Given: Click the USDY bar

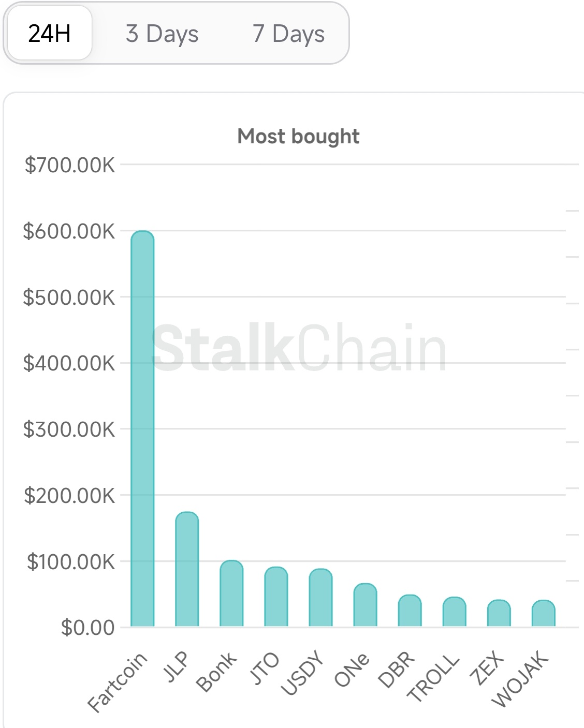Looking at the screenshot, I should coord(320,598).
